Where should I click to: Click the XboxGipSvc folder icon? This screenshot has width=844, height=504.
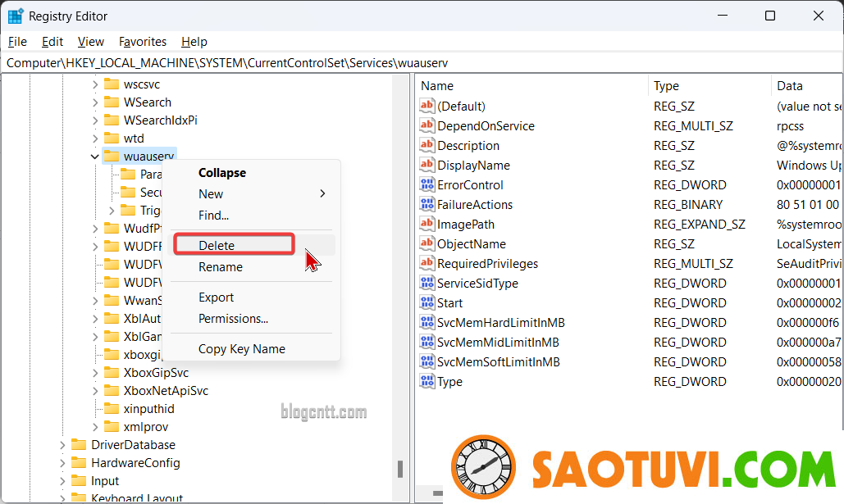pos(111,372)
